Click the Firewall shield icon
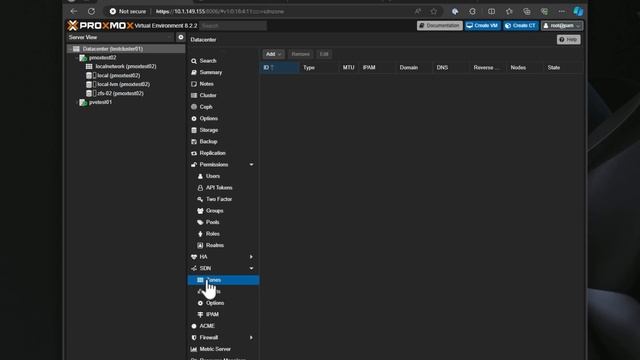640x360 pixels. pos(194,338)
